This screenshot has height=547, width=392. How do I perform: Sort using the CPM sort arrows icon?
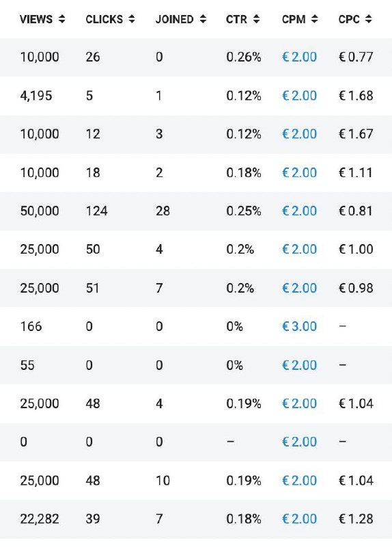click(314, 19)
